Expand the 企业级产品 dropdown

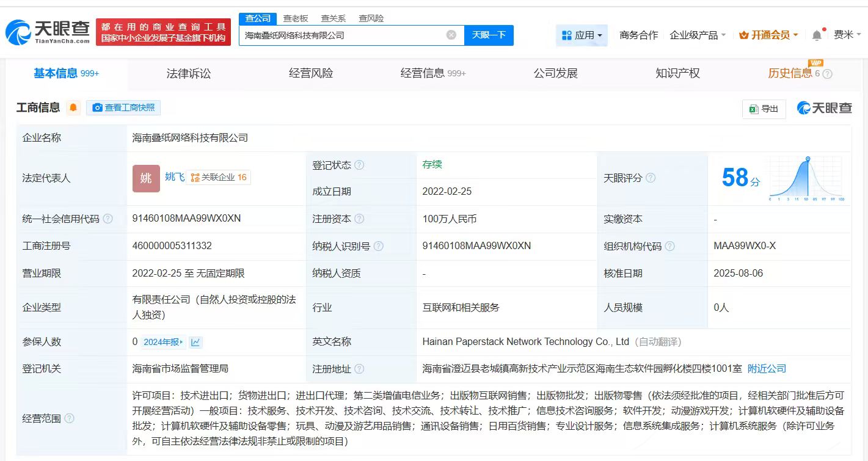(x=698, y=35)
